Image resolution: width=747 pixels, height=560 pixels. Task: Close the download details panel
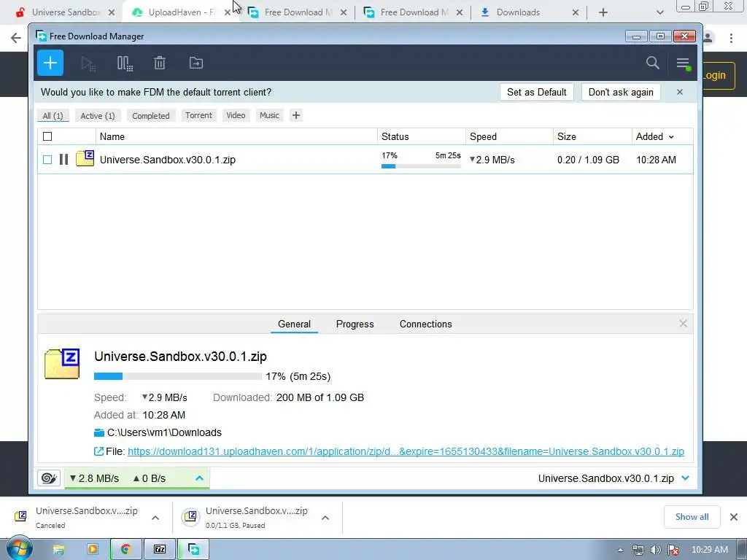[683, 324]
